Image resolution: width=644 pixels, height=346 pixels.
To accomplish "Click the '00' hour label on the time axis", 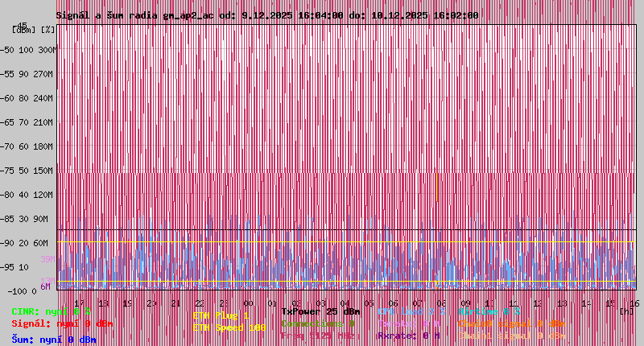I will [248, 303].
